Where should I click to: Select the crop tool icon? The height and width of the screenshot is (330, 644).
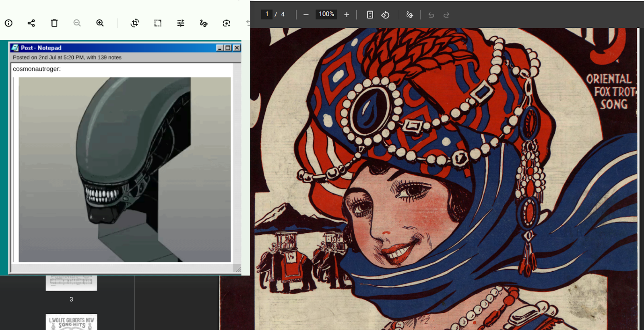tap(158, 23)
